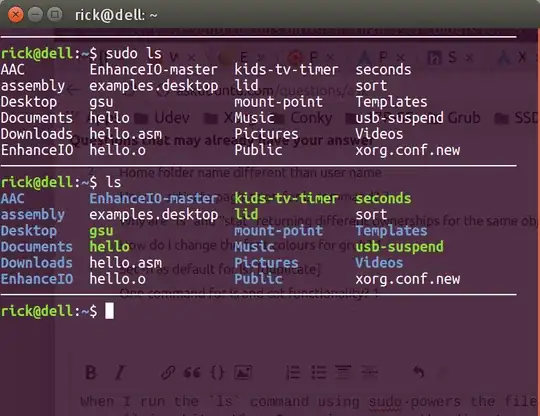The height and width of the screenshot is (416, 540).
Task: Click 'xorg.conf.new' in the colored ls listing
Action: [408, 279]
